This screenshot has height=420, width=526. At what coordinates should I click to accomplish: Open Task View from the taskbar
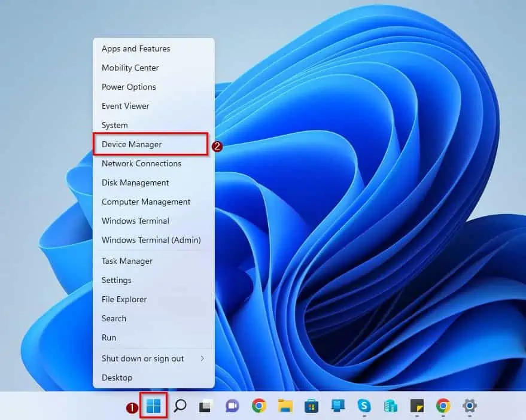[206, 406]
